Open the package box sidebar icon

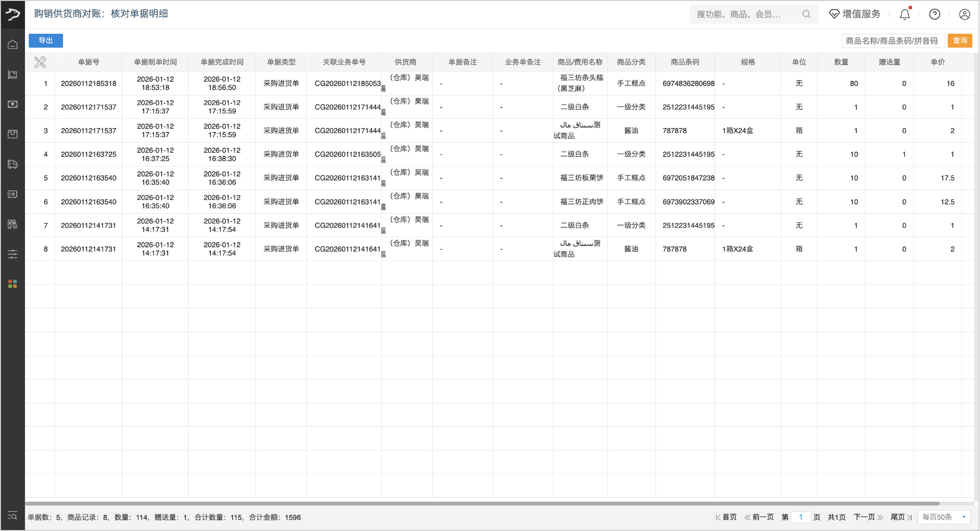pyautogui.click(x=13, y=134)
